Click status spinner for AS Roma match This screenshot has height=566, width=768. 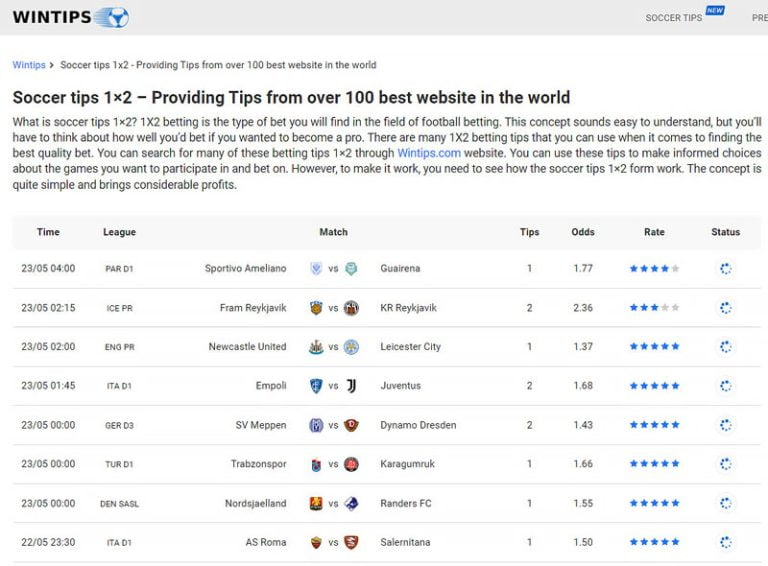[726, 542]
